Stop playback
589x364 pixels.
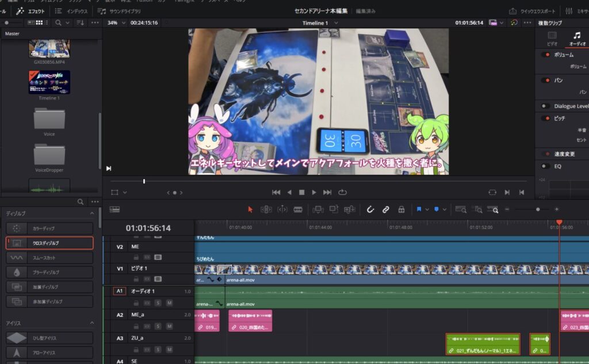(301, 192)
